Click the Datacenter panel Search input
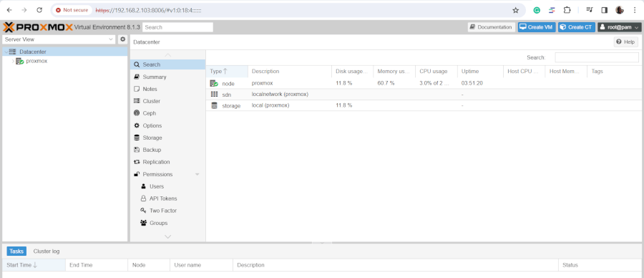Viewport: 644px width, 278px height. pyautogui.click(x=597, y=57)
